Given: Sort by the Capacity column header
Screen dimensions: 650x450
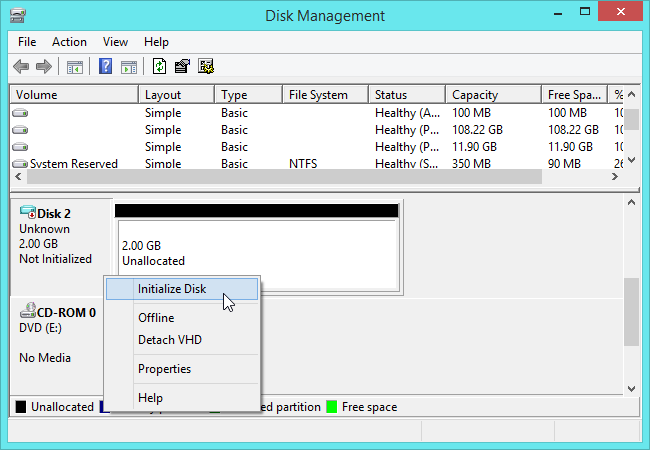Looking at the screenshot, I should click(x=494, y=95).
